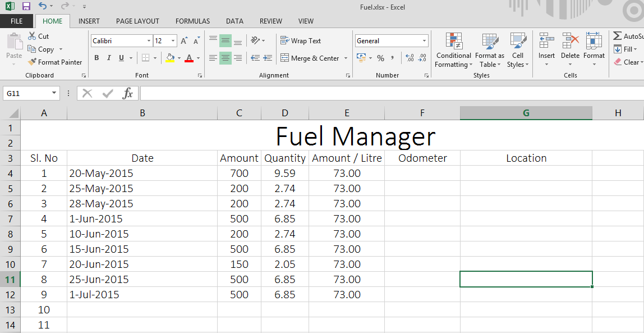Apply yellow Fill Color bucket

(x=170, y=58)
